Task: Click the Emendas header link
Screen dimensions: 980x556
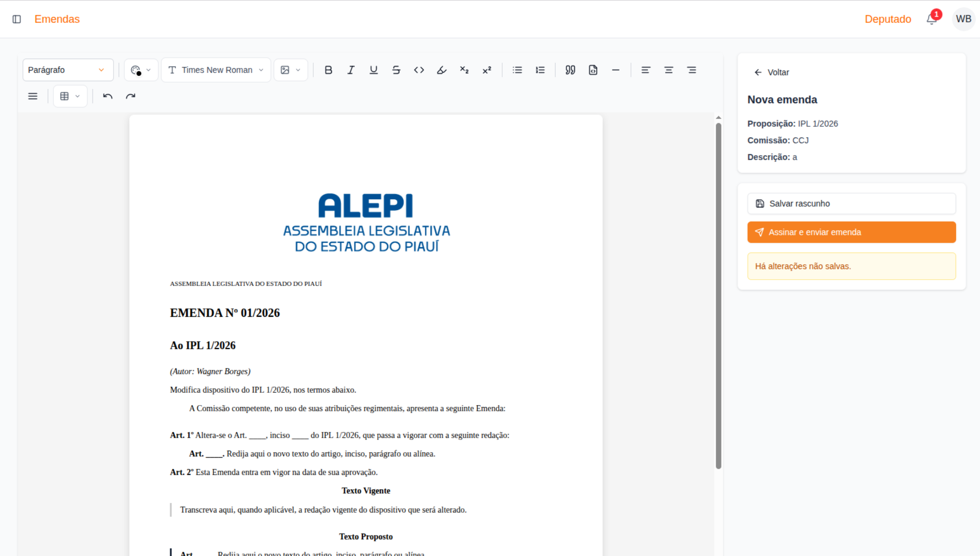Action: point(57,19)
